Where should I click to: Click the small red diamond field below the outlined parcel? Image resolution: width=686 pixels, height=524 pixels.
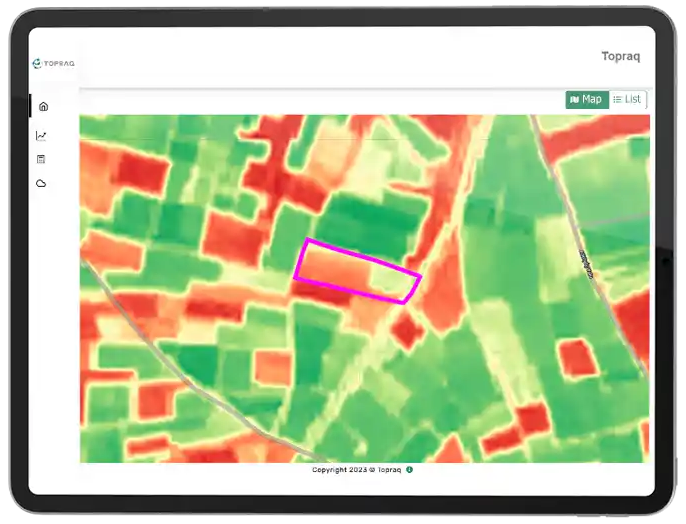pos(405,330)
